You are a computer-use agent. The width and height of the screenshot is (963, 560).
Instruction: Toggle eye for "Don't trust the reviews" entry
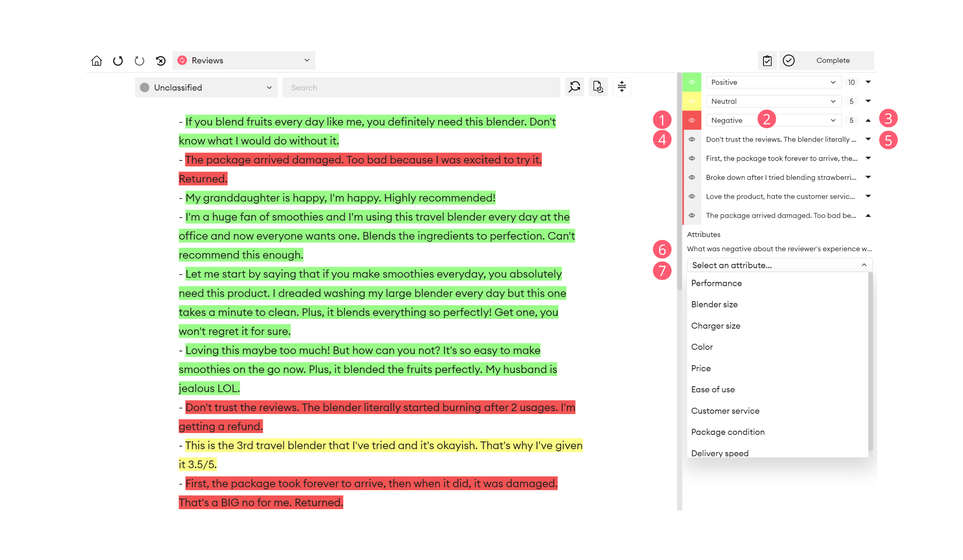pyautogui.click(x=692, y=139)
